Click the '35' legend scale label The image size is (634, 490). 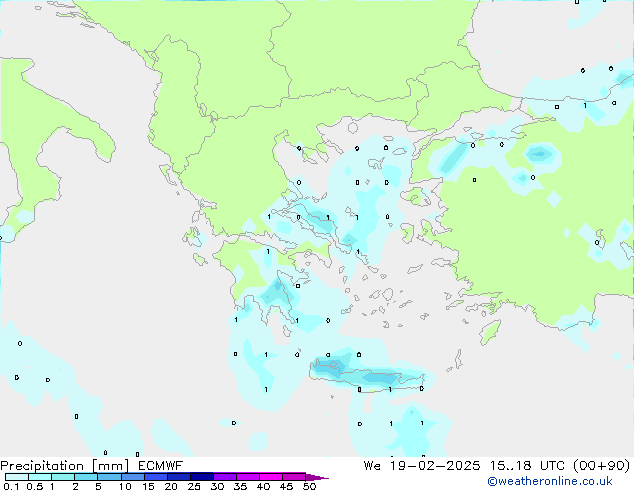[x=240, y=486]
